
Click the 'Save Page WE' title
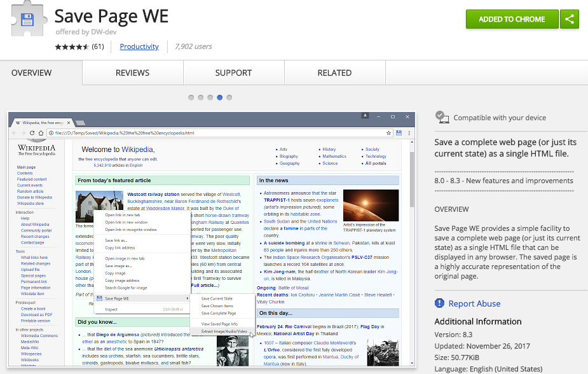pyautogui.click(x=111, y=16)
